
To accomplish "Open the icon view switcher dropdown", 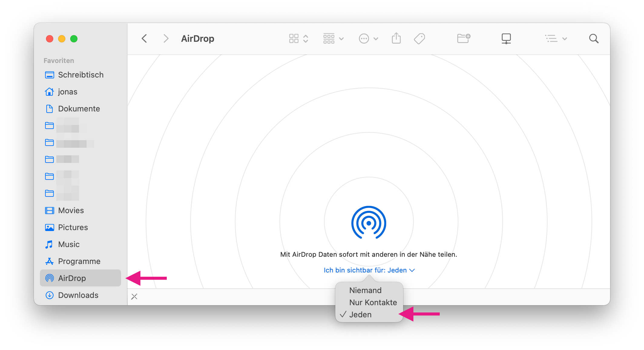I will point(298,38).
